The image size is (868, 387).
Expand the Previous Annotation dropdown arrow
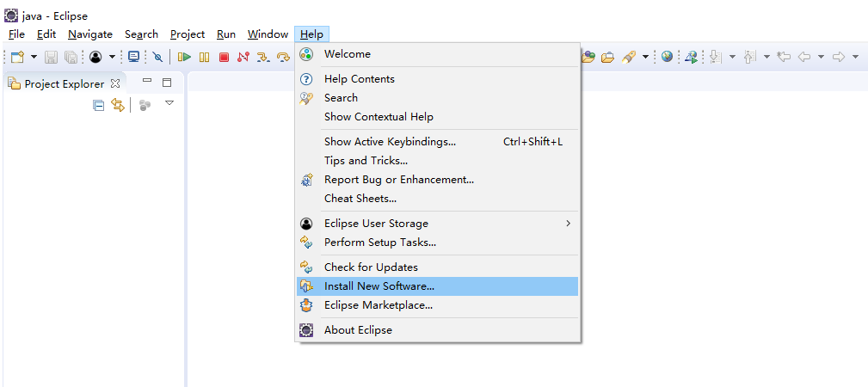click(x=766, y=57)
